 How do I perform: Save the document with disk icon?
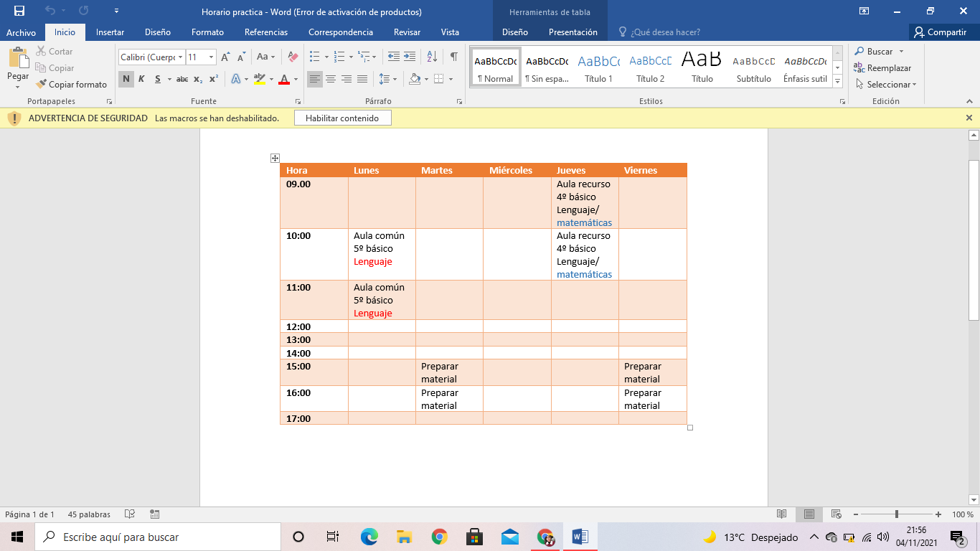pos(19,11)
